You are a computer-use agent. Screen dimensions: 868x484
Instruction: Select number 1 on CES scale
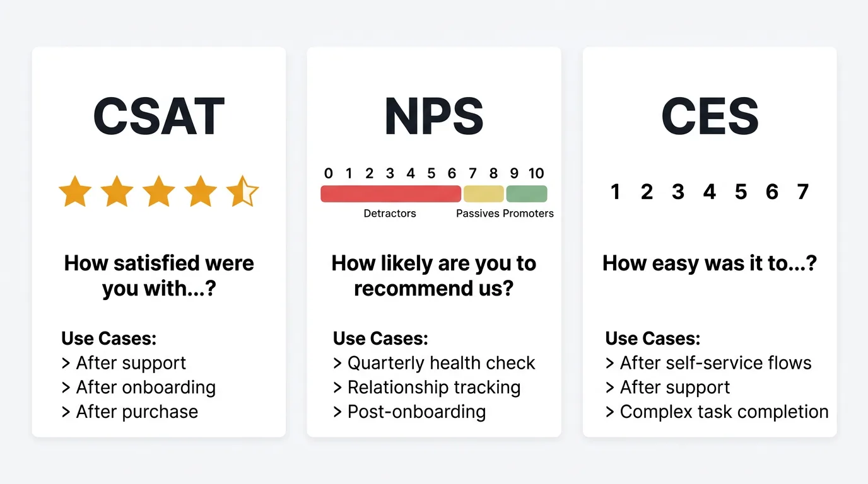[616, 192]
